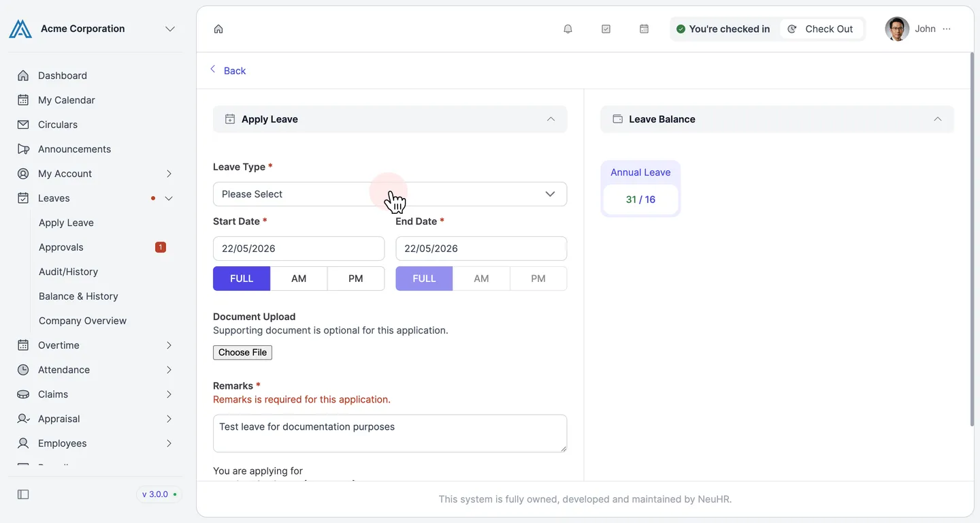This screenshot has width=980, height=523.
Task: Click the My Calendar sidebar icon
Action: point(23,100)
